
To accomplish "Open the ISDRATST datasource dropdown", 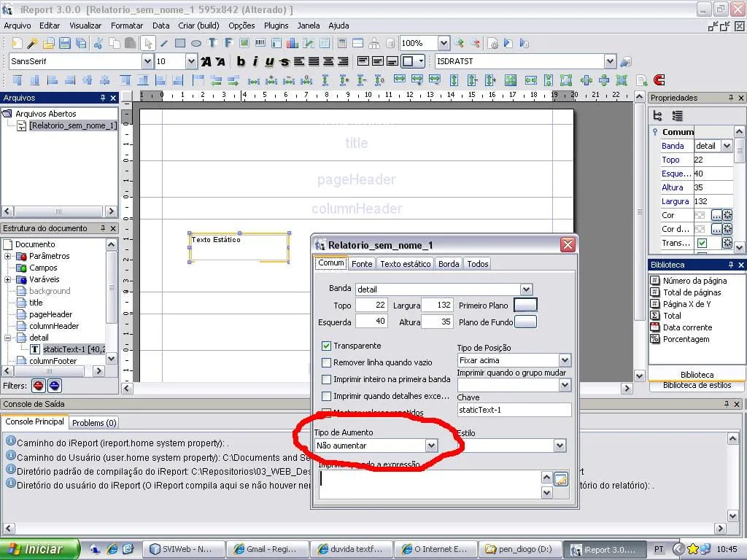I will tap(611, 61).
